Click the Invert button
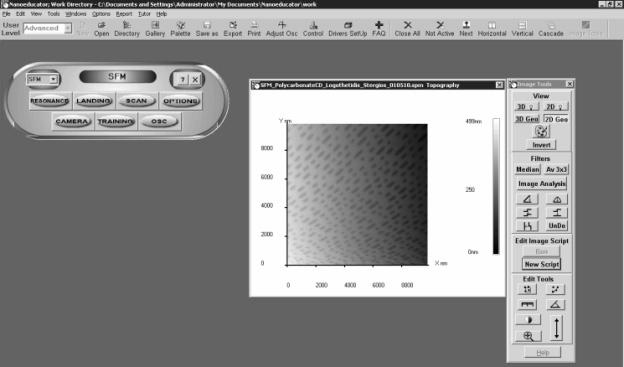The width and height of the screenshot is (624, 367). 541,145
